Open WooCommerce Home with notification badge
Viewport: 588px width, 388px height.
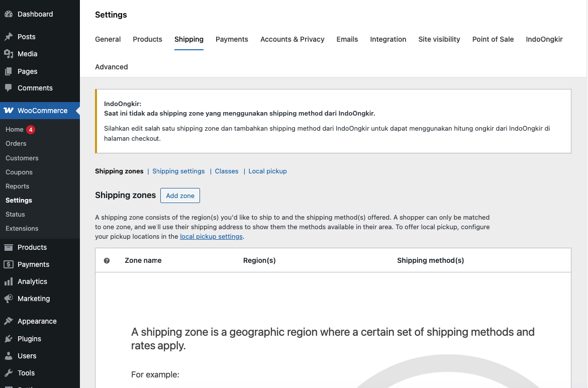click(x=15, y=129)
